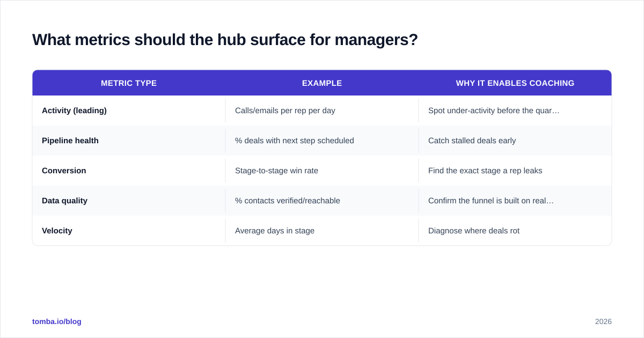Click 'Catch stalled deals early' cell
644x338 pixels.
[x=515, y=141]
